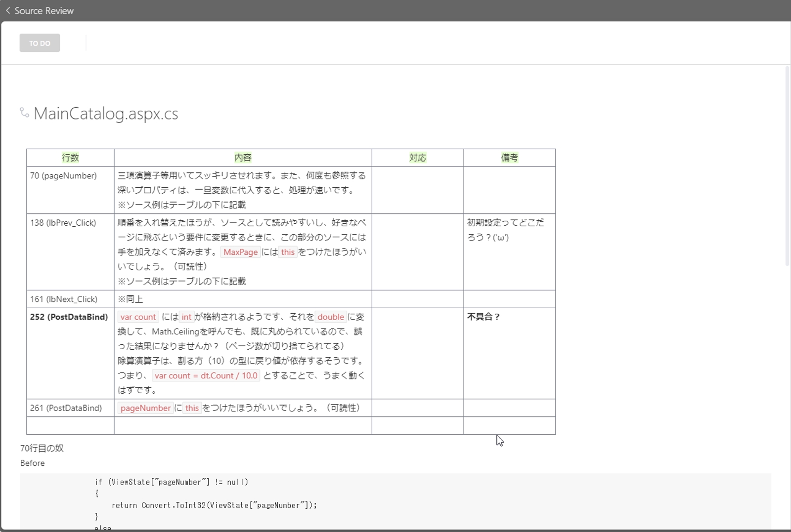Click the pageNumber code tag in row 261
The width and height of the screenshot is (791, 532).
click(145, 408)
